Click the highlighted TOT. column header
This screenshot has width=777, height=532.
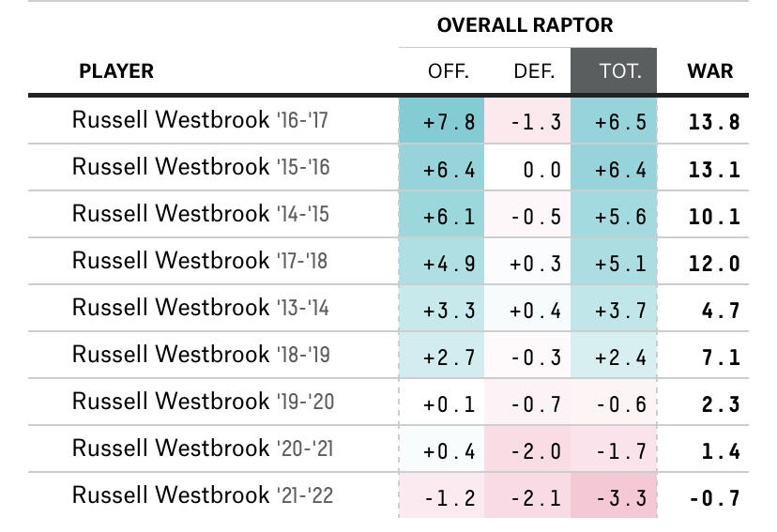[620, 71]
